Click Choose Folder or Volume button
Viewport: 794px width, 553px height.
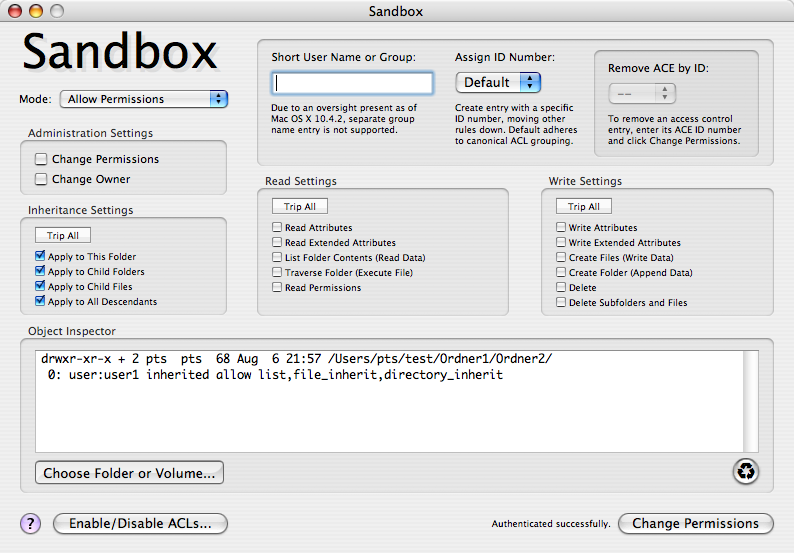tap(129, 473)
